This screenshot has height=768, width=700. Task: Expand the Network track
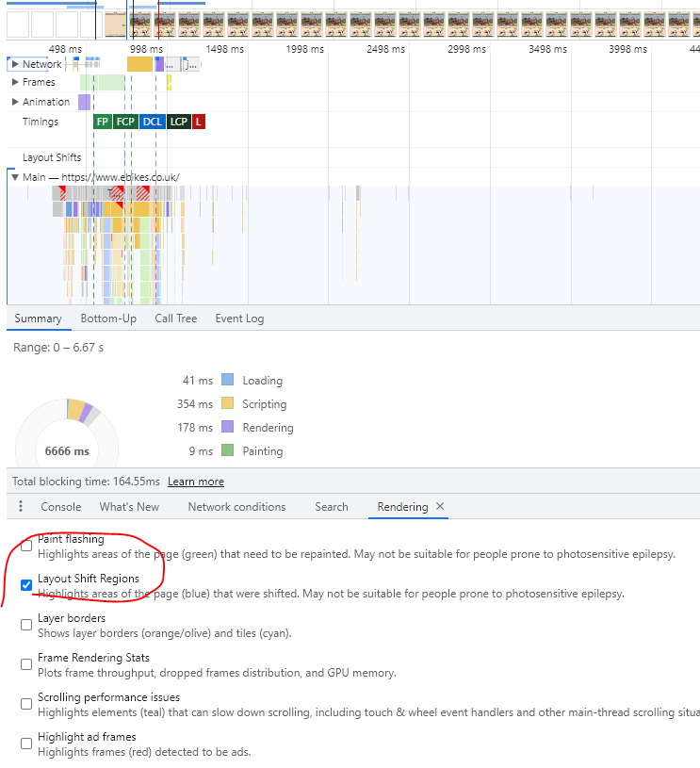coord(15,64)
